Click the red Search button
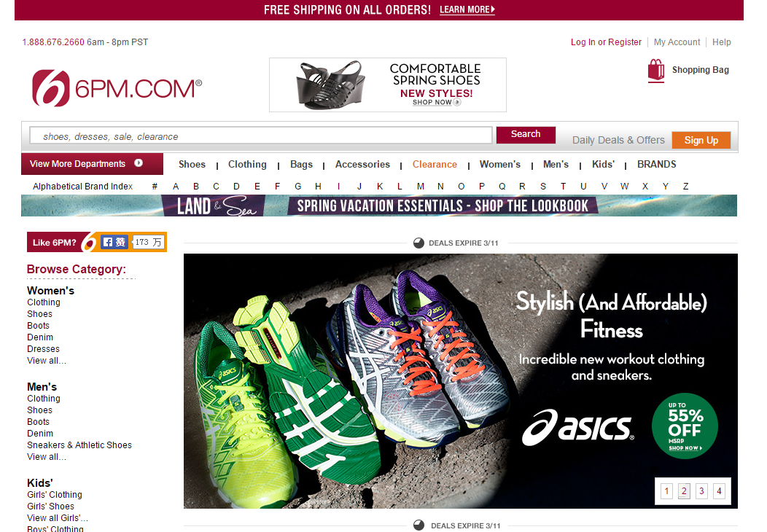 point(526,135)
